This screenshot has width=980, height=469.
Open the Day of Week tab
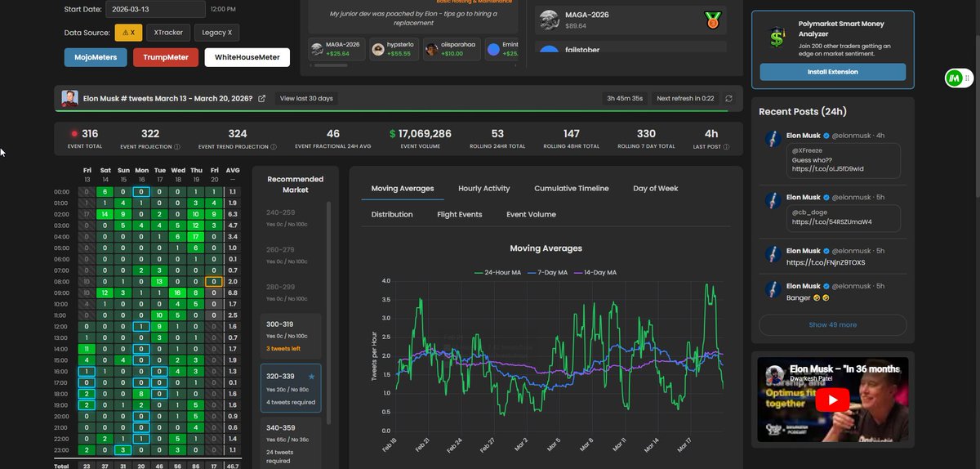coord(656,188)
